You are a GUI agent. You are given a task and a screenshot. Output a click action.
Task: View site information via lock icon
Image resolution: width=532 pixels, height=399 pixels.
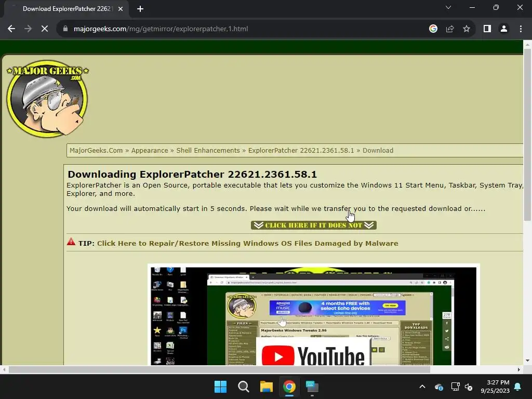65,29
